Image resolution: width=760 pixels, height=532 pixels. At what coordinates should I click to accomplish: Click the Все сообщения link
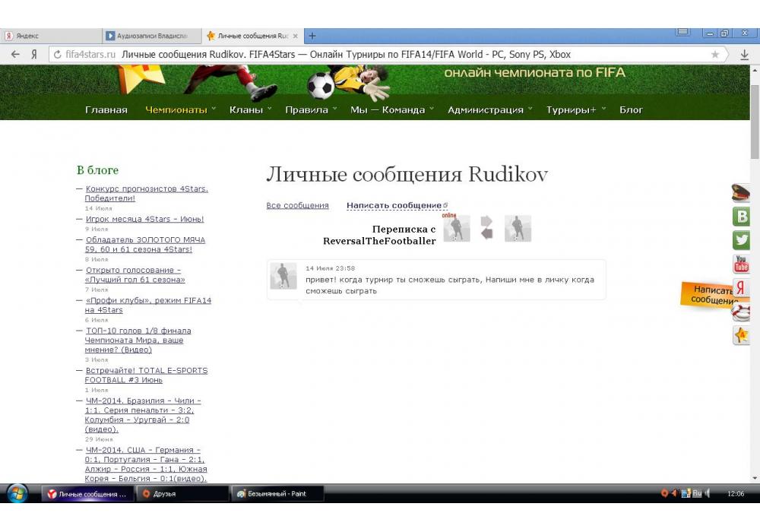297,205
